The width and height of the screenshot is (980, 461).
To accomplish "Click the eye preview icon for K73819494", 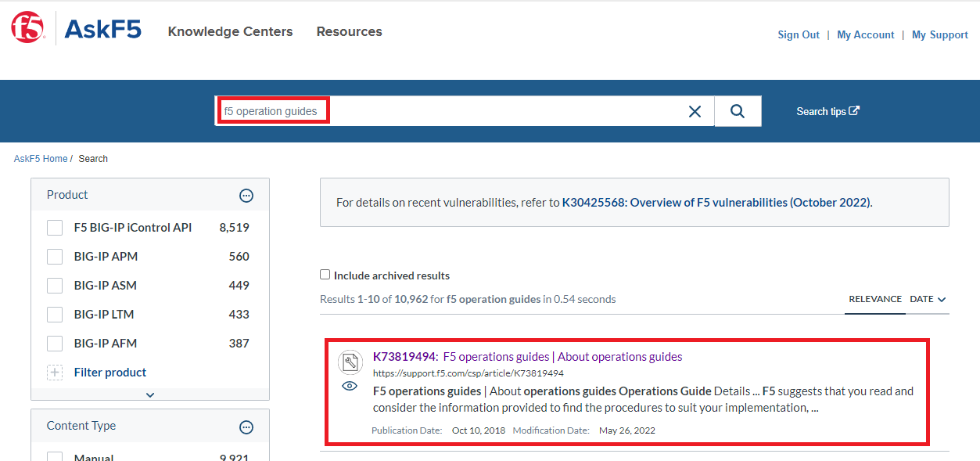I will pyautogui.click(x=350, y=386).
